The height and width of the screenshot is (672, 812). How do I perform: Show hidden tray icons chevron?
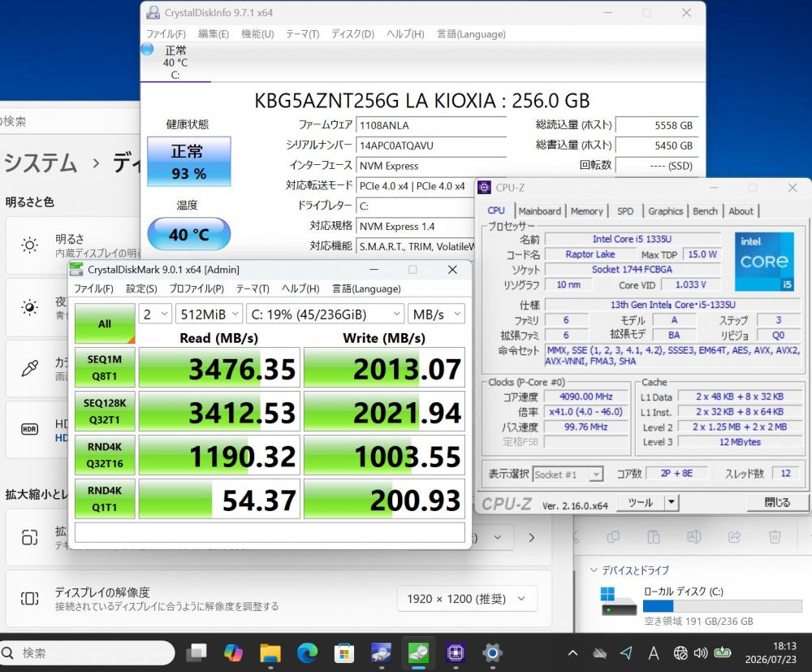[x=572, y=653]
